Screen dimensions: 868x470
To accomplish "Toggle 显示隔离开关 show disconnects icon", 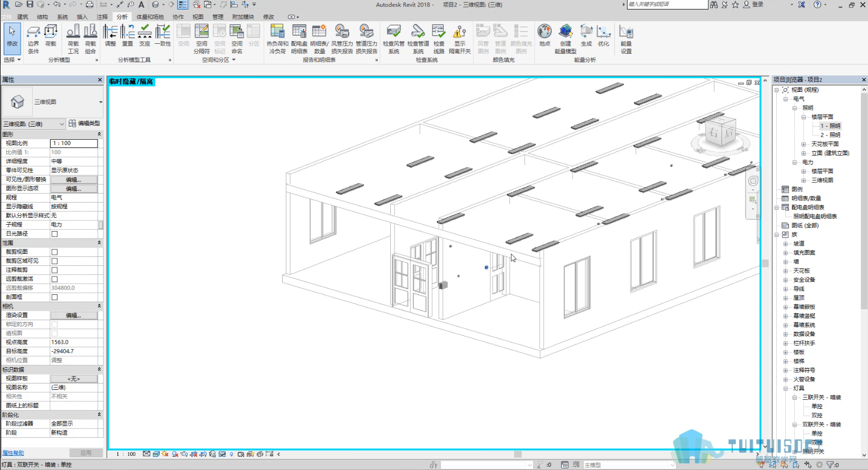I will tap(460, 39).
